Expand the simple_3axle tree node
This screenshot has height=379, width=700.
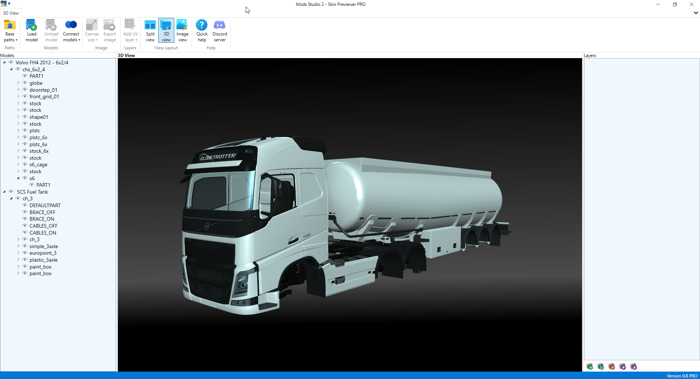click(18, 246)
